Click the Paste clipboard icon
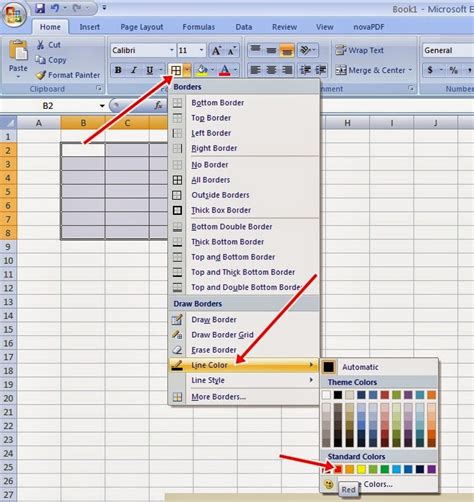The height and width of the screenshot is (502, 474). [x=18, y=51]
